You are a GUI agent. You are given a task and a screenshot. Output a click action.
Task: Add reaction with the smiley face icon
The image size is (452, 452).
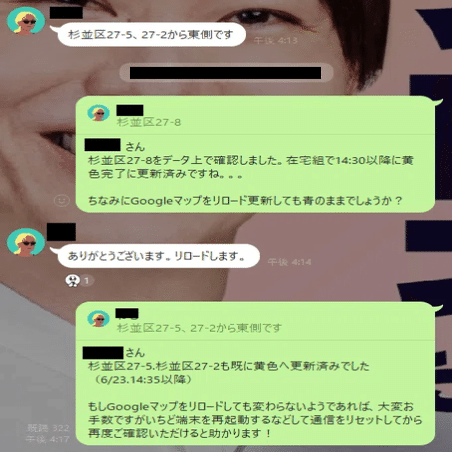point(62,201)
